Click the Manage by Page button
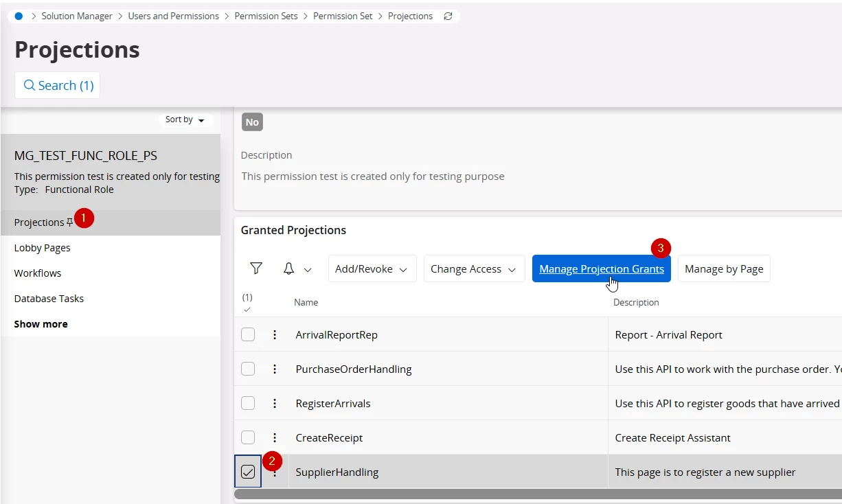The image size is (842, 504). [x=724, y=268]
